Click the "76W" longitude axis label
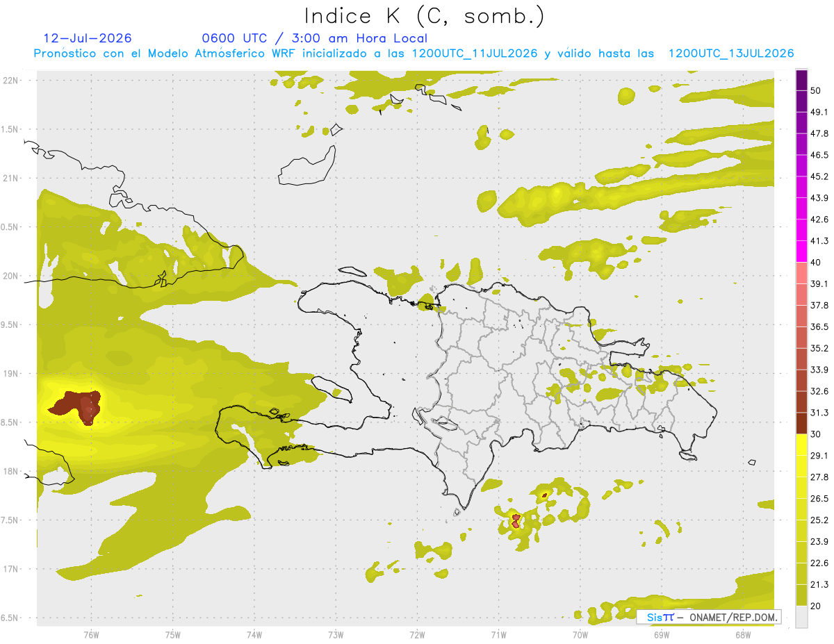 click(x=91, y=634)
